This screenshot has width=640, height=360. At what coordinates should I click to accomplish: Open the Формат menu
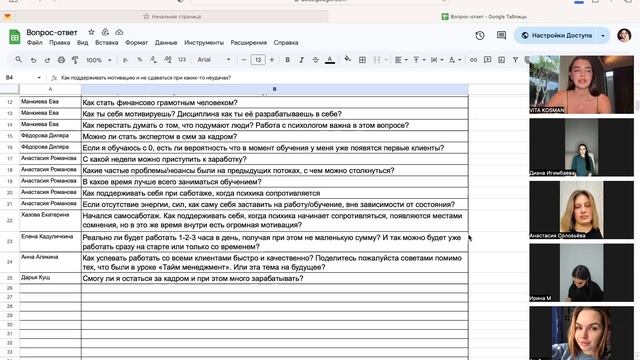136,42
